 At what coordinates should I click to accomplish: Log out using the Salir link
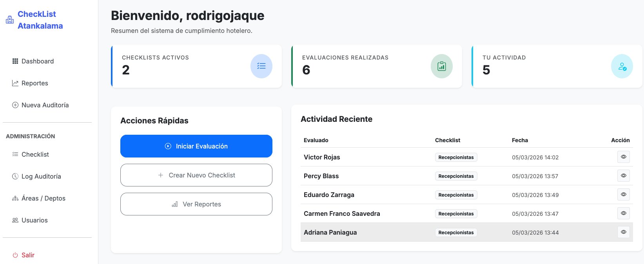coord(27,255)
